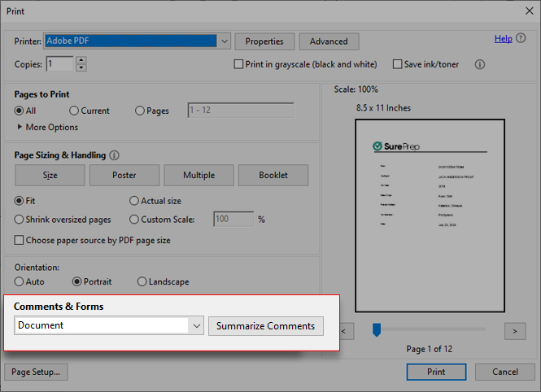Open the Help link

(x=503, y=39)
